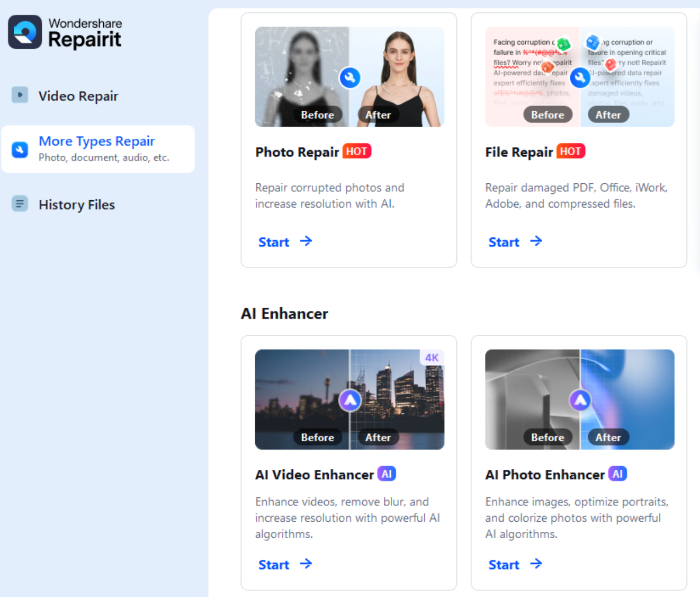Select More Types Repair in the sidebar

pyautogui.click(x=98, y=149)
